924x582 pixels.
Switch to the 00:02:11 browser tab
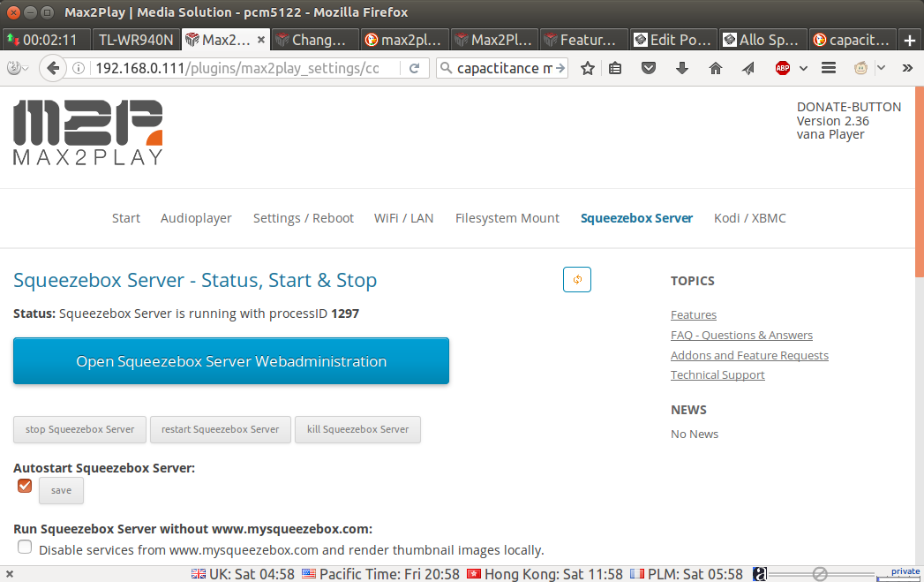point(46,40)
